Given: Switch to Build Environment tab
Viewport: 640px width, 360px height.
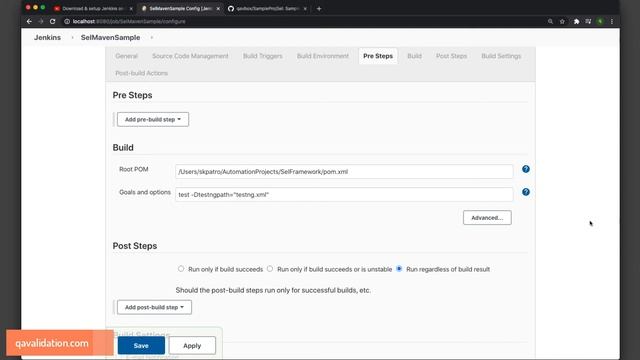Looking at the screenshot, I should pos(323,56).
